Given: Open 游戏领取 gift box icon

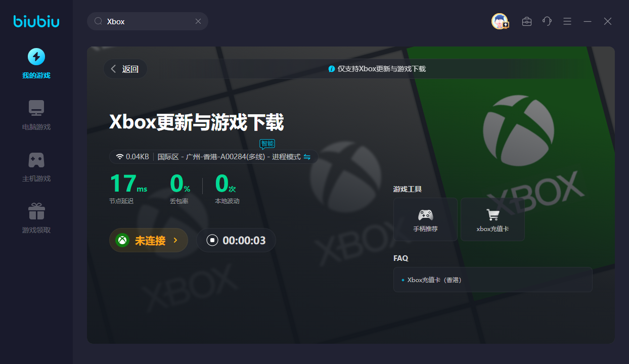Looking at the screenshot, I should (36, 211).
